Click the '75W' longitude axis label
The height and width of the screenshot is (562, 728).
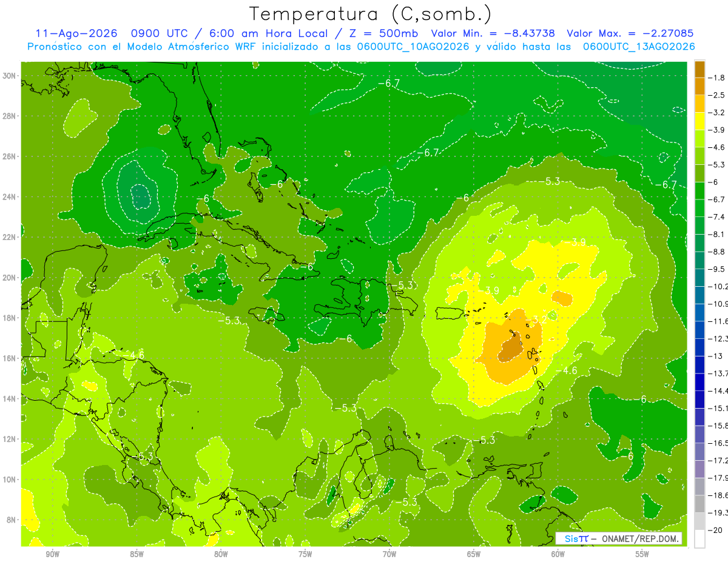point(305,554)
